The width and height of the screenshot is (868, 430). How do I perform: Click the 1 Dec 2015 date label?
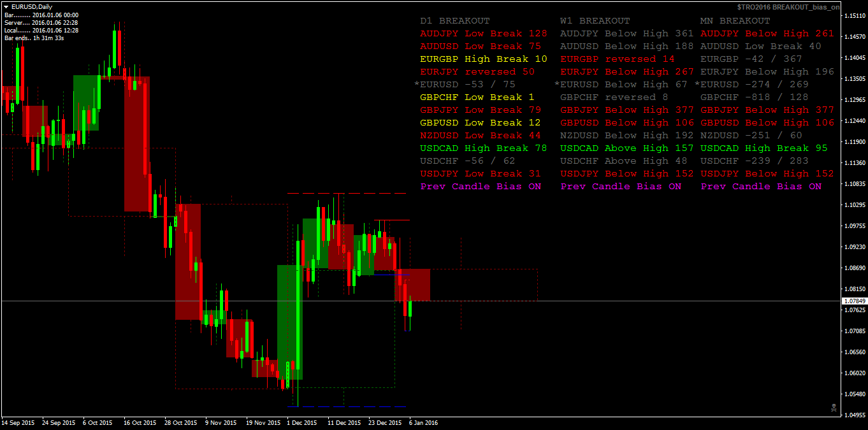pyautogui.click(x=302, y=422)
